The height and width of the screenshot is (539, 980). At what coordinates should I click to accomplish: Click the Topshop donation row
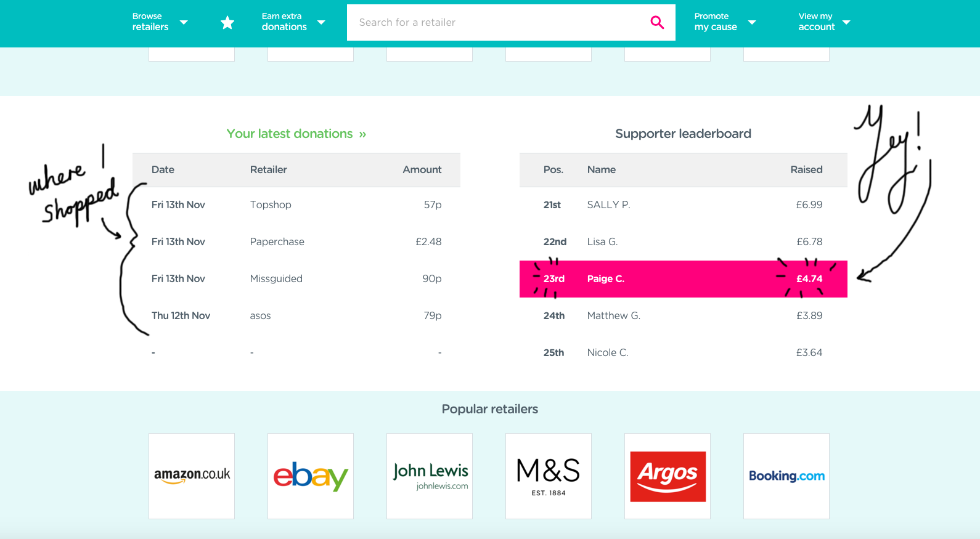pyautogui.click(x=296, y=205)
